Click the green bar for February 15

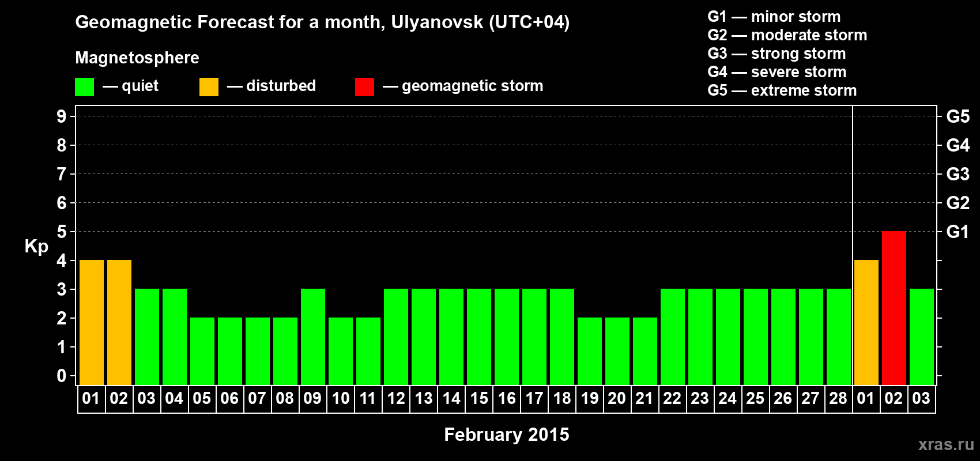point(479,337)
